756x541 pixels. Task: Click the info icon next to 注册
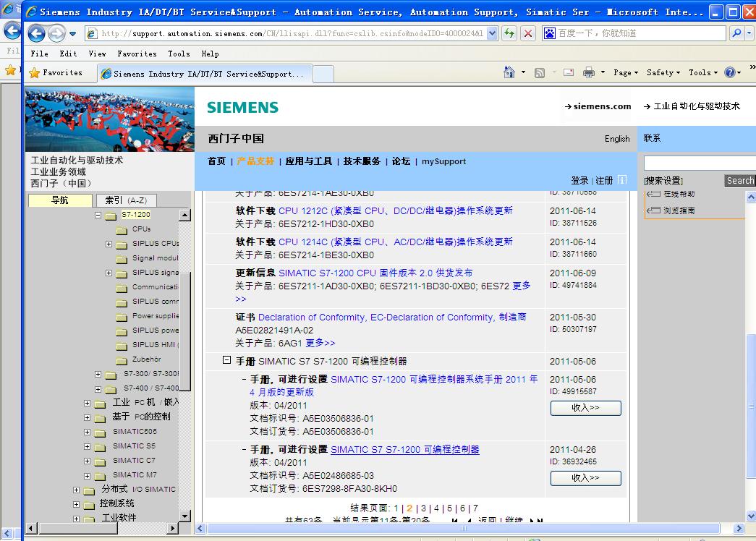[622, 180]
